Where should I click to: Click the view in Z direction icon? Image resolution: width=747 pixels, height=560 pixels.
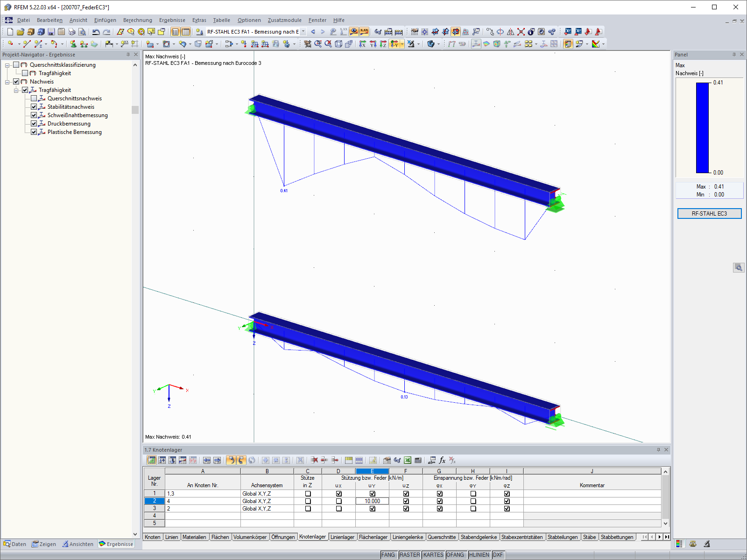pyautogui.click(x=383, y=44)
